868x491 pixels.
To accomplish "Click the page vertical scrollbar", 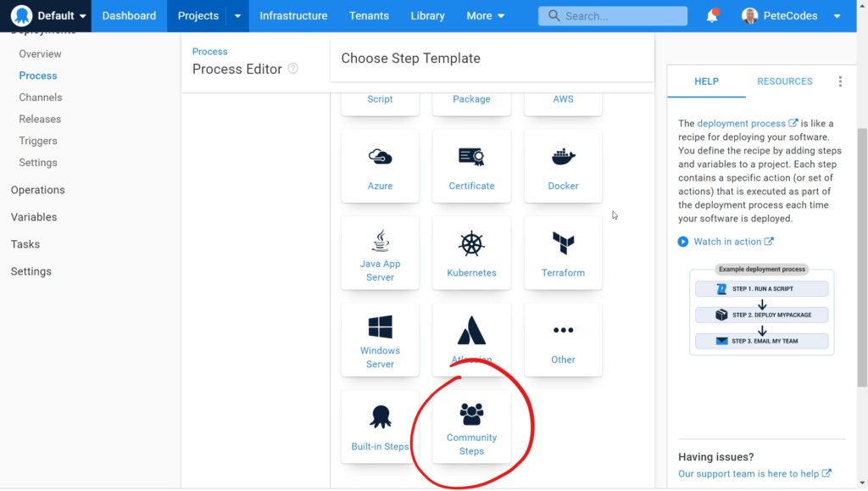I will click(x=862, y=258).
